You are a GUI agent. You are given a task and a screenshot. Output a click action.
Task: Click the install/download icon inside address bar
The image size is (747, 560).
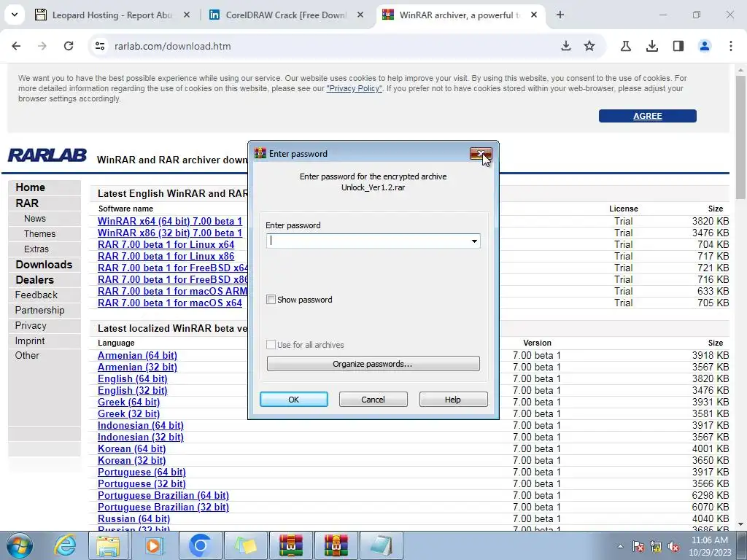point(566,46)
